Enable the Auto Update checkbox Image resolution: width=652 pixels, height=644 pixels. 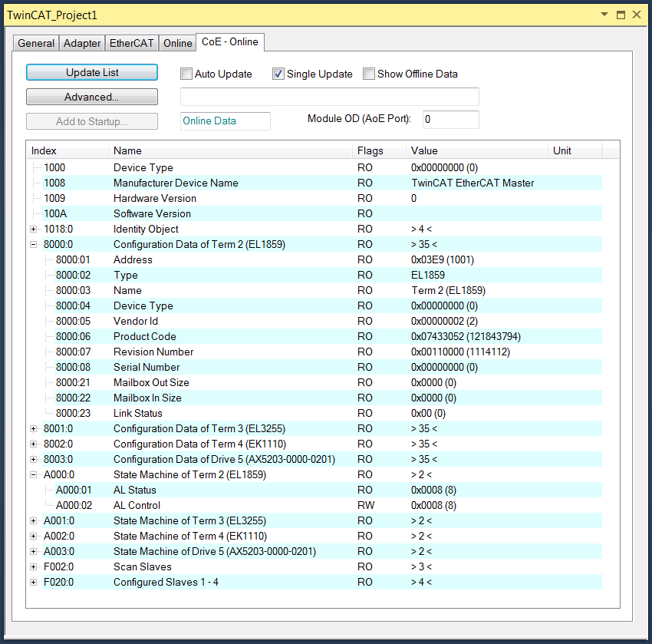[x=186, y=74]
